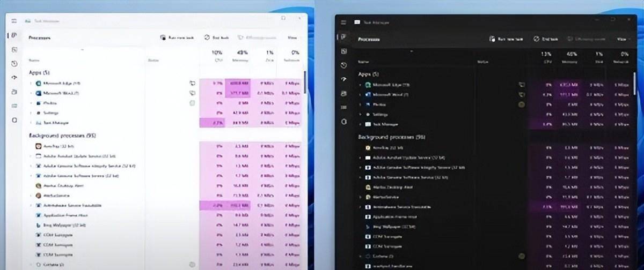The width and height of the screenshot is (644, 270).
Task: Open Users page icon in dark Task Manager
Action: (343, 93)
